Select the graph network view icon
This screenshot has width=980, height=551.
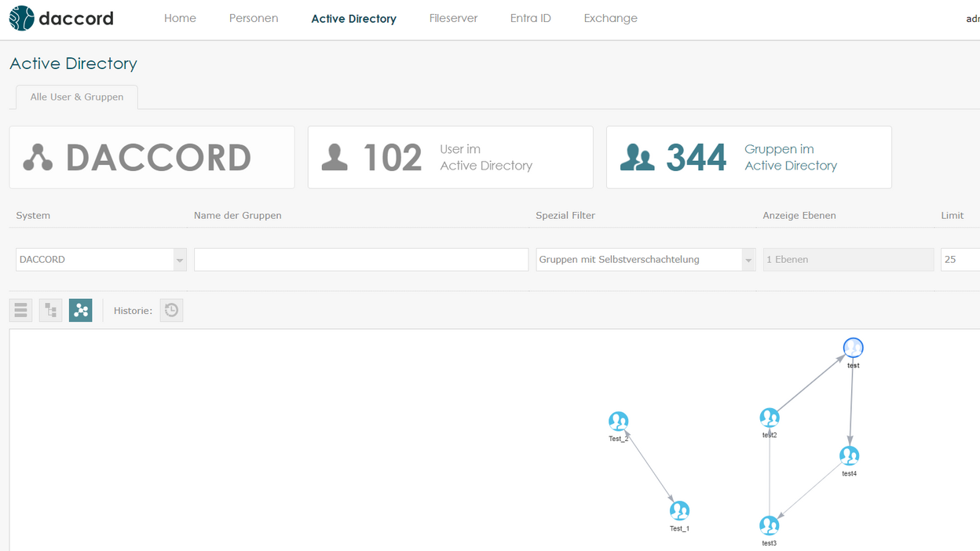[80, 310]
